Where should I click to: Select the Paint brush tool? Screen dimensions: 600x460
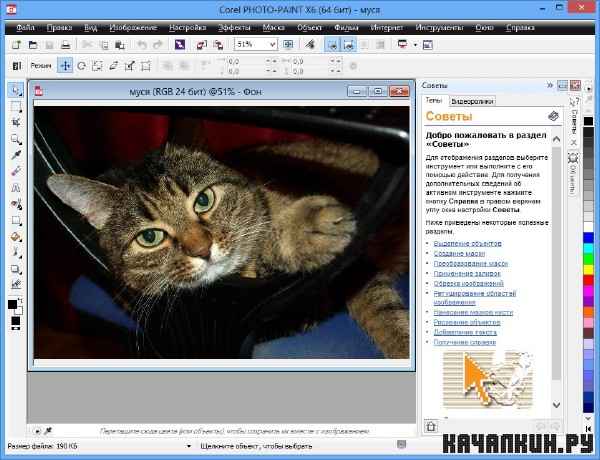point(16,253)
